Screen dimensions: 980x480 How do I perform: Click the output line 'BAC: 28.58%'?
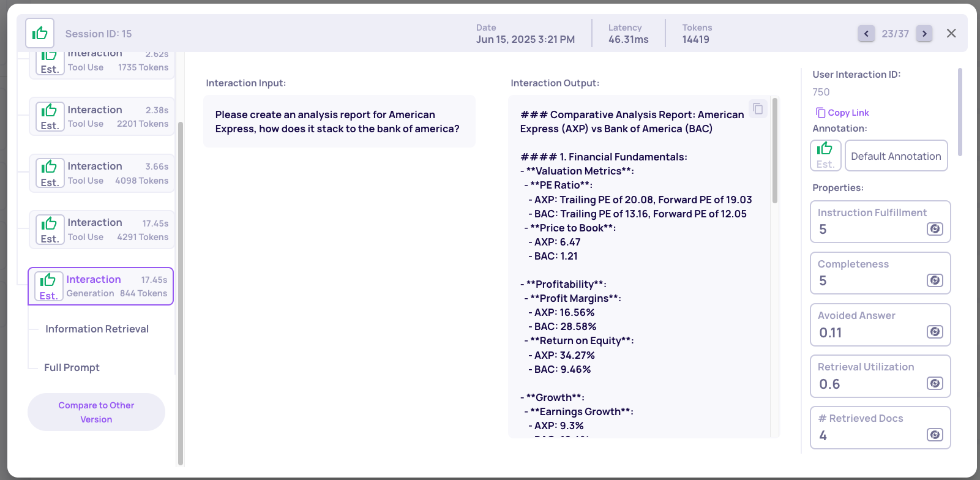click(x=562, y=326)
